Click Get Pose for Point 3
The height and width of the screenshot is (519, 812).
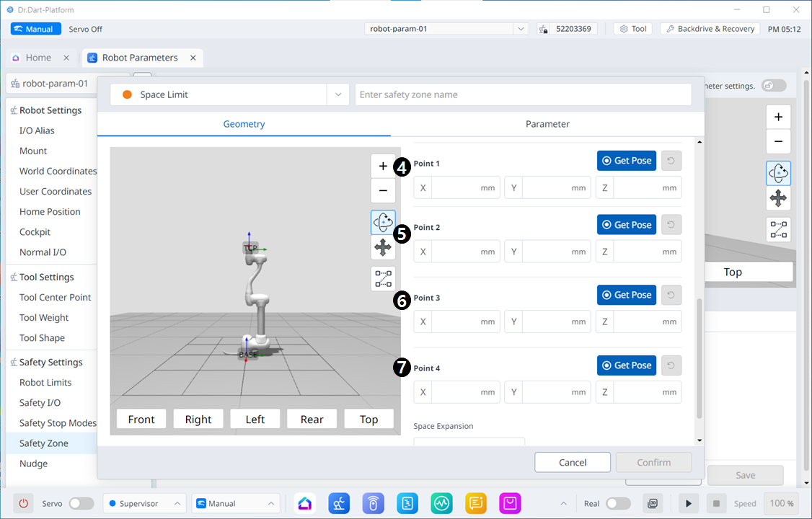click(626, 295)
